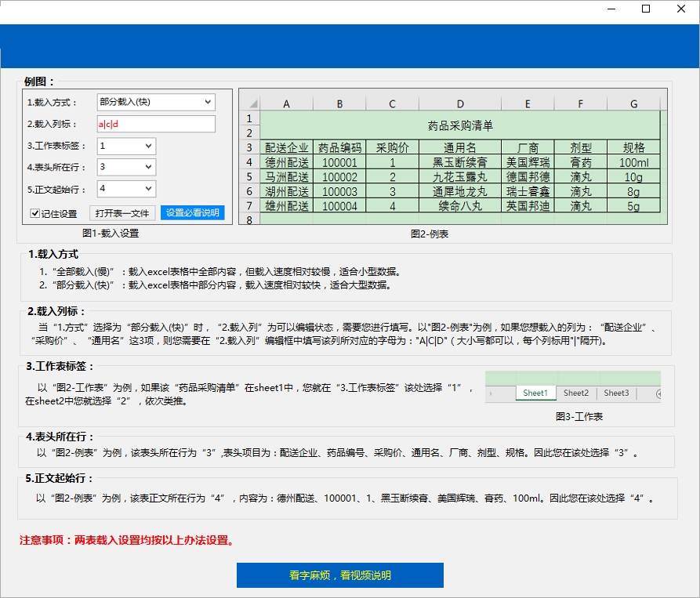Click the 载入列标 input field
Image resolution: width=700 pixels, height=598 pixels.
tap(155, 124)
